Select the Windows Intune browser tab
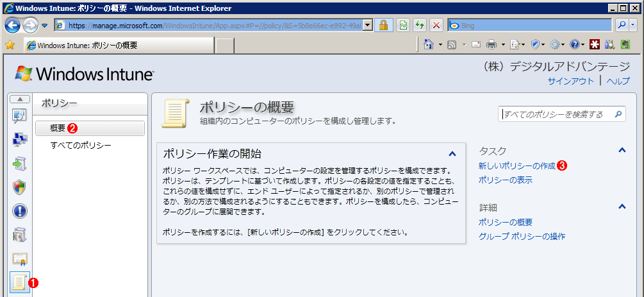 tap(119, 46)
